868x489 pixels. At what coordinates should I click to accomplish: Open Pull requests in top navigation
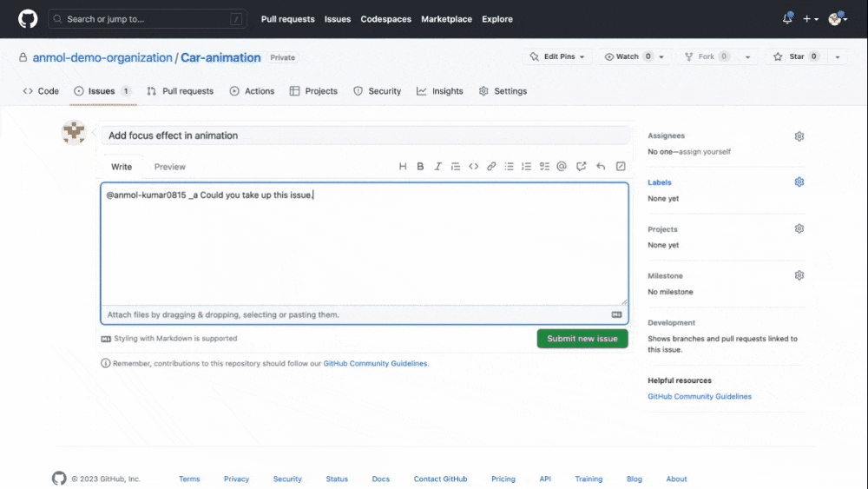coord(288,19)
